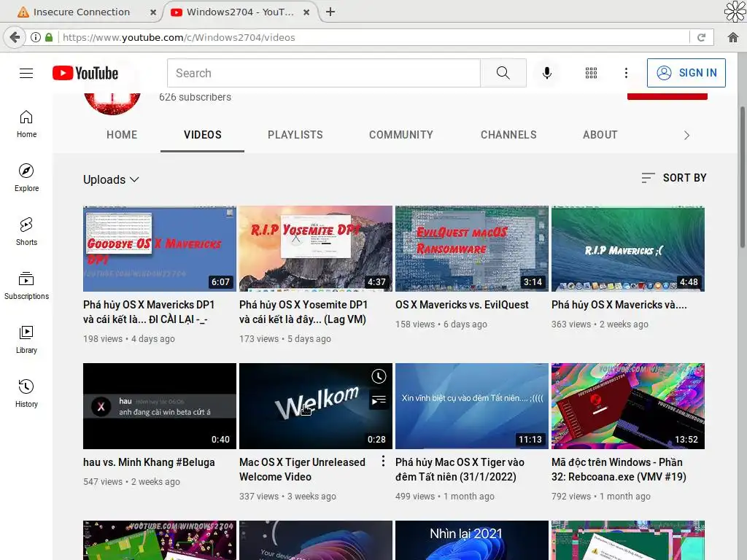Open Explore in the left sidebar
Image resolution: width=747 pixels, height=560 pixels.
[x=26, y=178]
